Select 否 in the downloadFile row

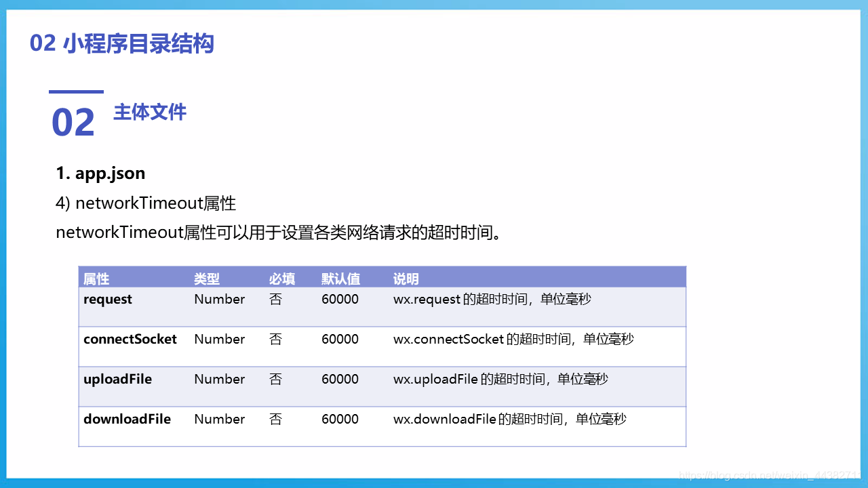(x=275, y=419)
